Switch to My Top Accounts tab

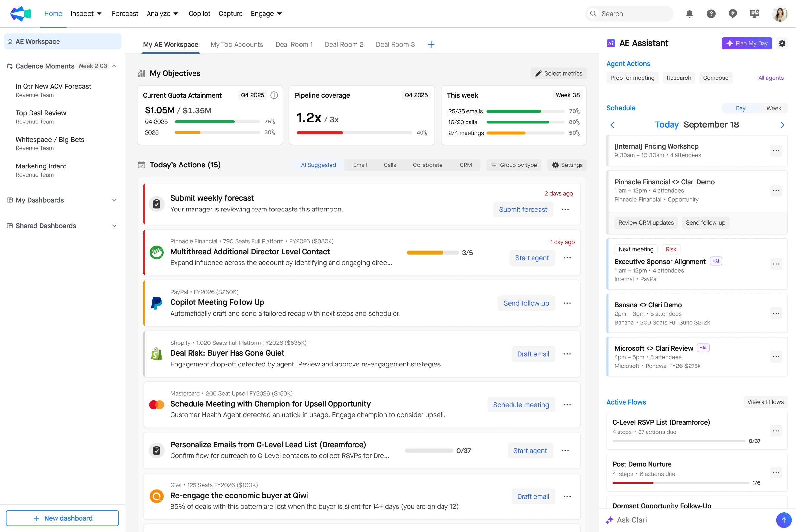[x=237, y=44]
